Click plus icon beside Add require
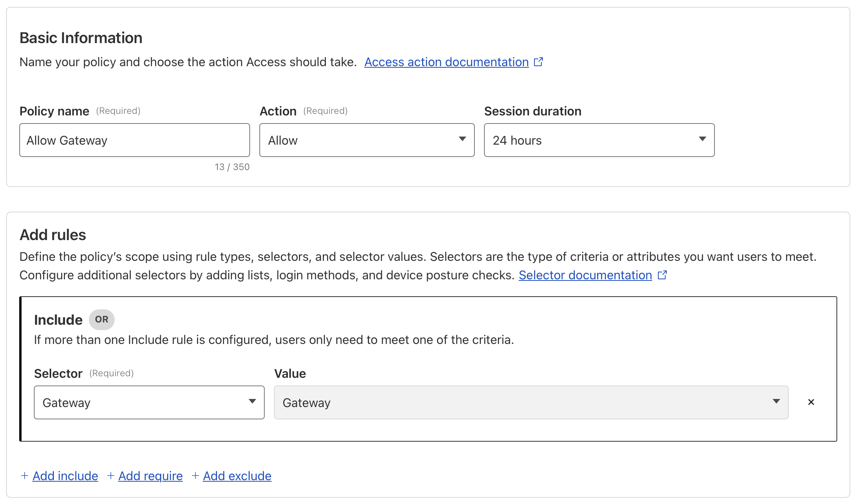 click(110, 476)
